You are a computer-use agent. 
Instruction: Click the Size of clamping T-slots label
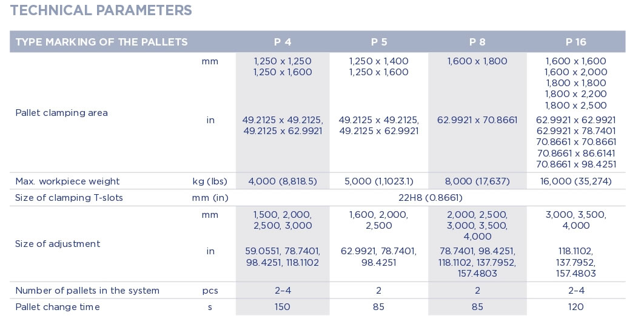click(69, 198)
